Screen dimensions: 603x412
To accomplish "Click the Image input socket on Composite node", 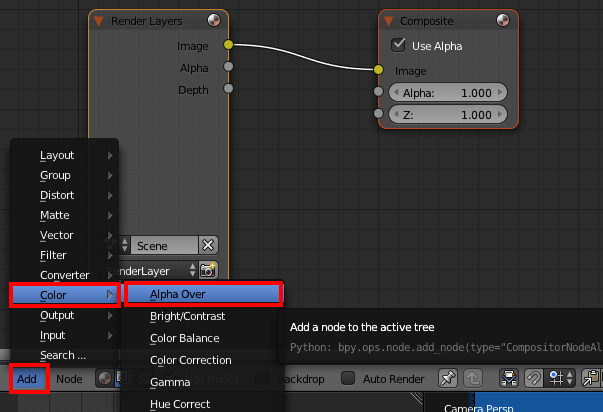I will pos(378,70).
